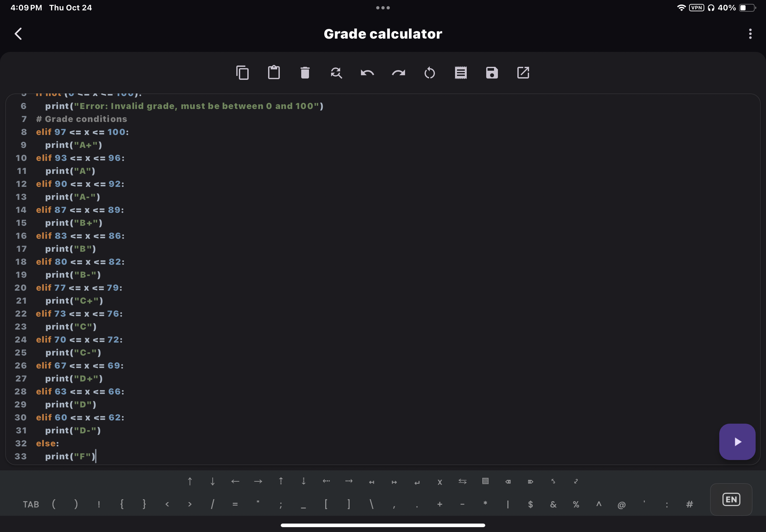Viewport: 766px width, 532px height.
Task: Save the file with floppy icon
Action: [492, 73]
